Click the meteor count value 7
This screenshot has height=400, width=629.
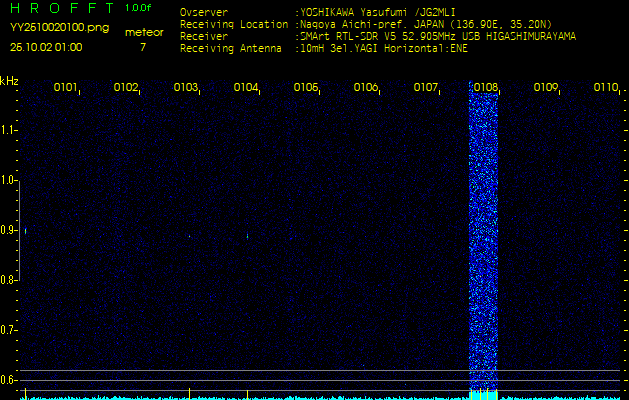pos(143,47)
